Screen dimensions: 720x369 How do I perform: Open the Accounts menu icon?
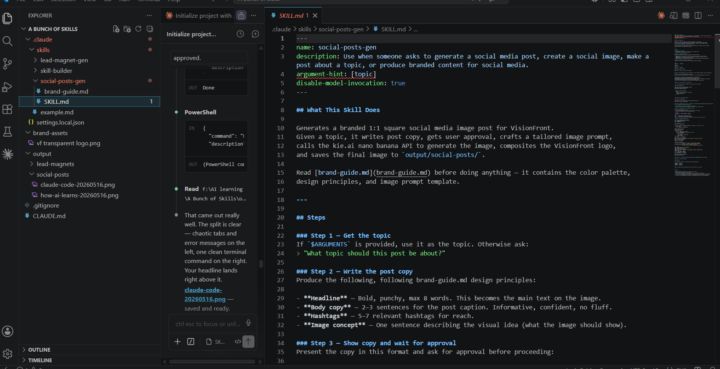(x=7, y=331)
